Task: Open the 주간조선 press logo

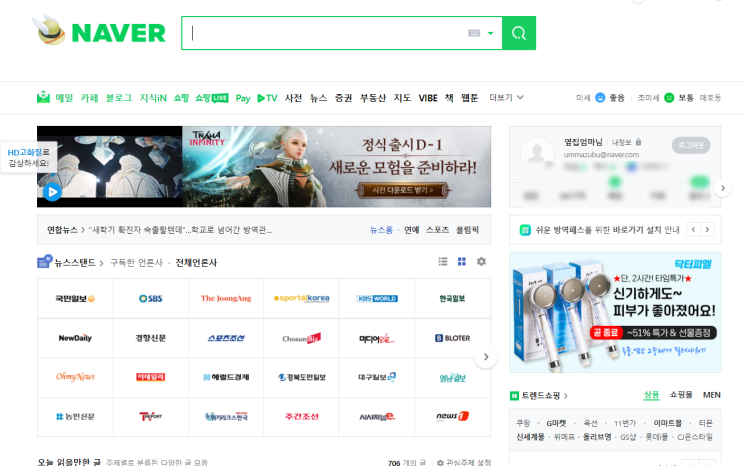Action: (x=301, y=416)
